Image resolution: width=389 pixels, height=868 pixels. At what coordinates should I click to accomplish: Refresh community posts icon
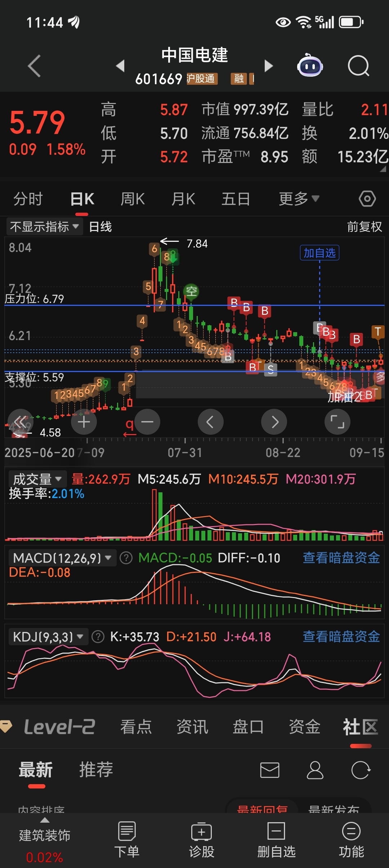click(361, 770)
